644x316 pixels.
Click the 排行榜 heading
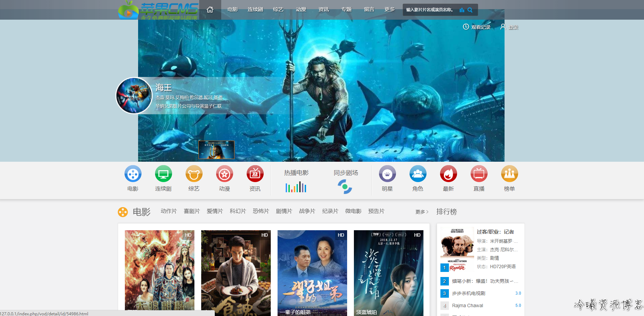click(447, 212)
